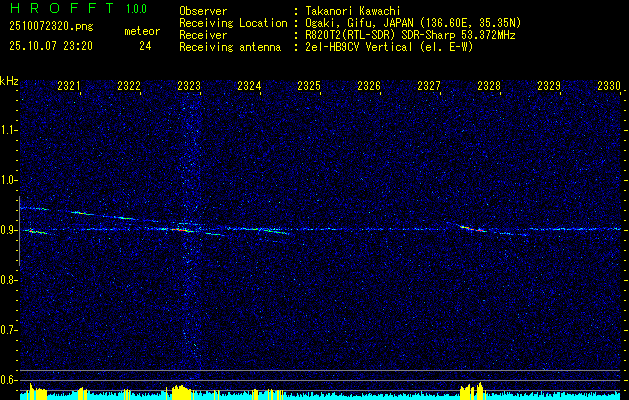
Task: Click the location text Ogaki, Gifu, JAPAN
Action: click(x=359, y=23)
